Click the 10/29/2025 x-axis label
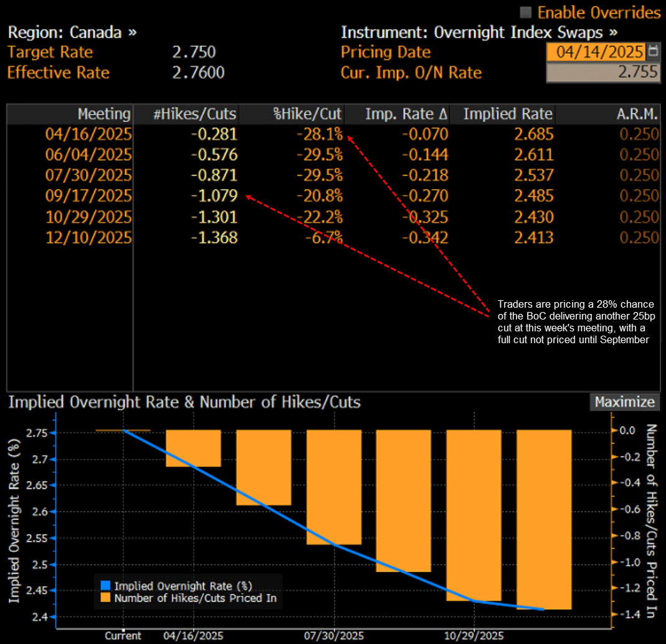 pyautogui.click(x=473, y=635)
